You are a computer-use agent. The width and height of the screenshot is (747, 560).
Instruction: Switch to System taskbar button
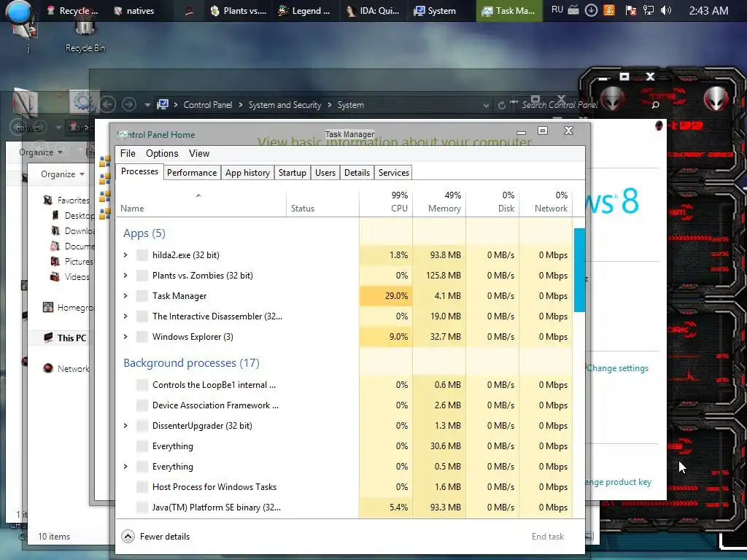point(435,10)
